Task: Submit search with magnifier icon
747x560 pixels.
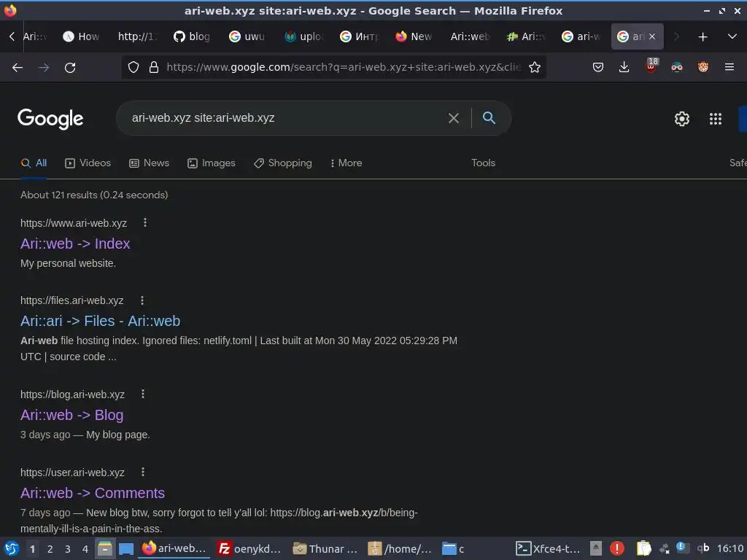Action: tap(489, 118)
